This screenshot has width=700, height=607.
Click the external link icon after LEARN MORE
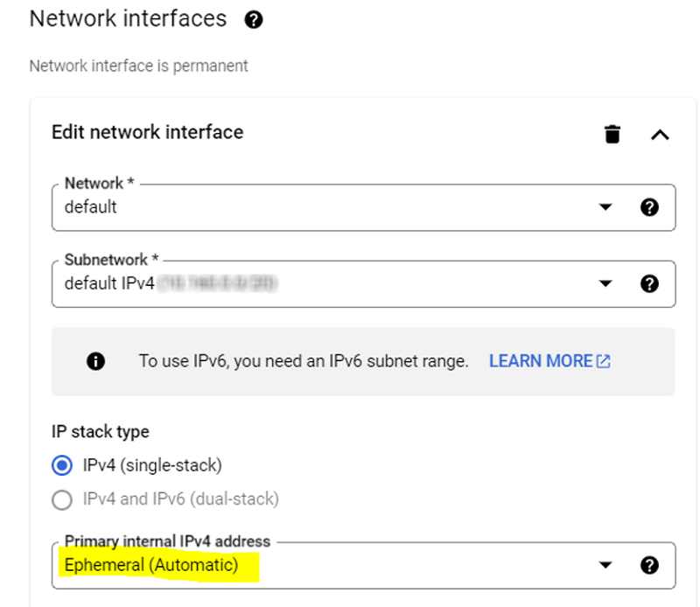pos(603,361)
